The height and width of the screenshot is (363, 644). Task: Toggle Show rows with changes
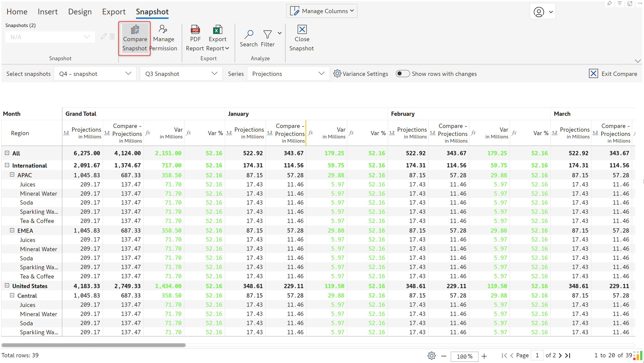pos(402,74)
